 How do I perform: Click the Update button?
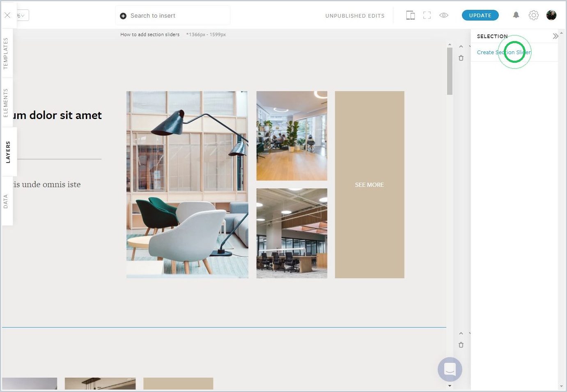tap(480, 15)
